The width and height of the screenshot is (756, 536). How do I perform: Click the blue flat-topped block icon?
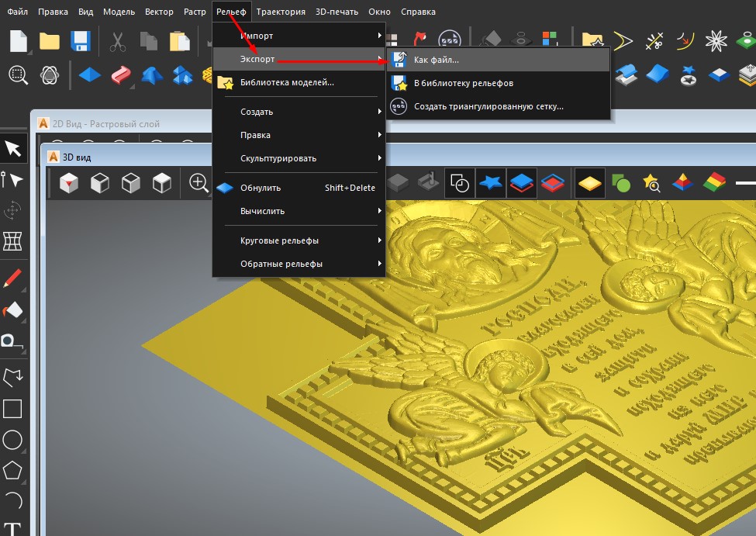pos(719,75)
